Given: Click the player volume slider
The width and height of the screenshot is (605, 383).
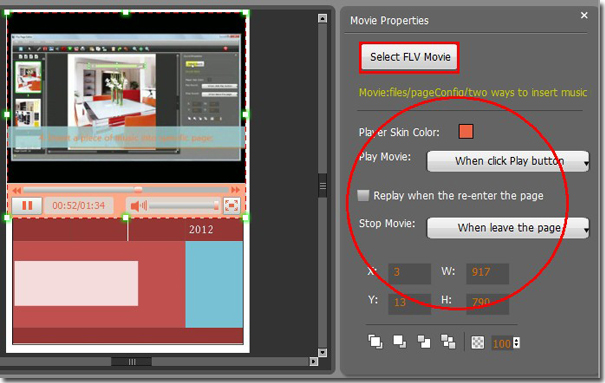Looking at the screenshot, I should [184, 206].
